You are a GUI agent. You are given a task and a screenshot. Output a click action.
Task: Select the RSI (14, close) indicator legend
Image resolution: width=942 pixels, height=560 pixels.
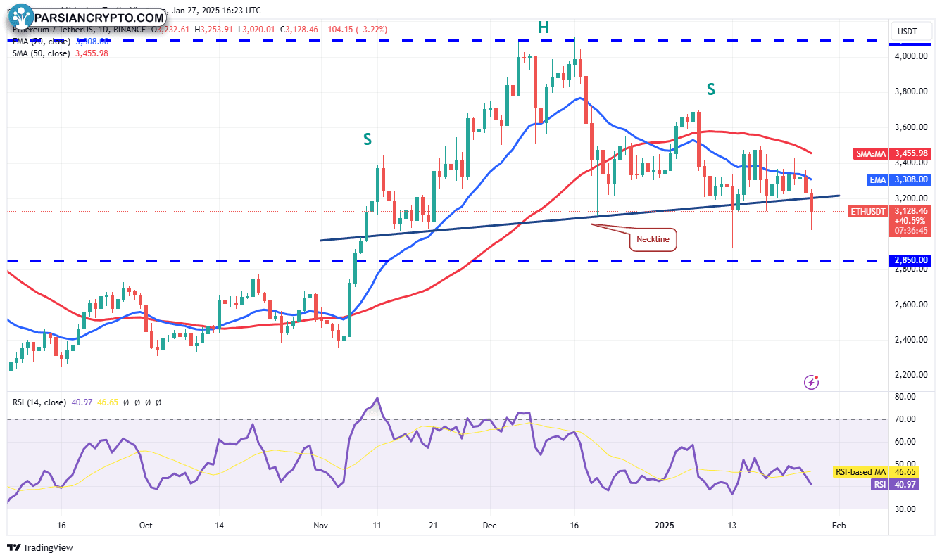tap(39, 402)
